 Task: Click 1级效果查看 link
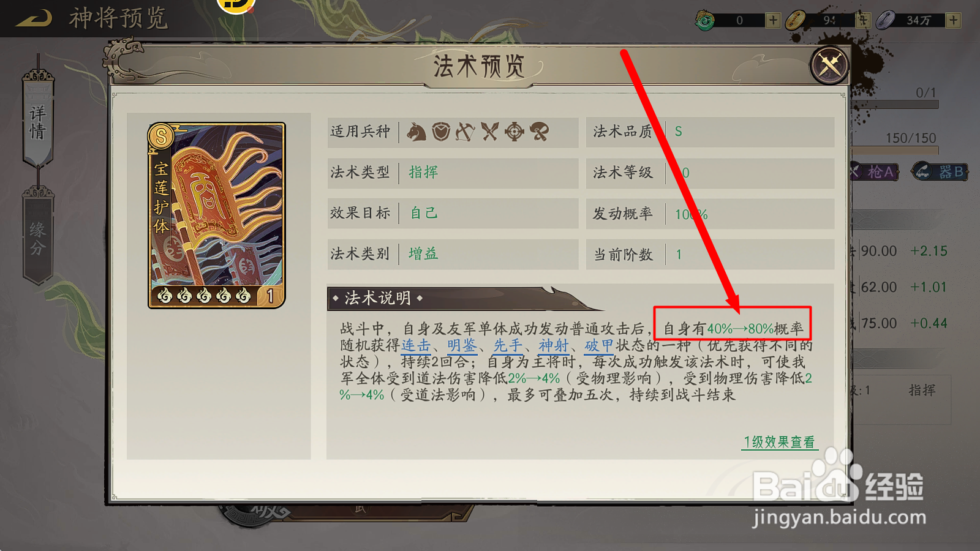779,442
